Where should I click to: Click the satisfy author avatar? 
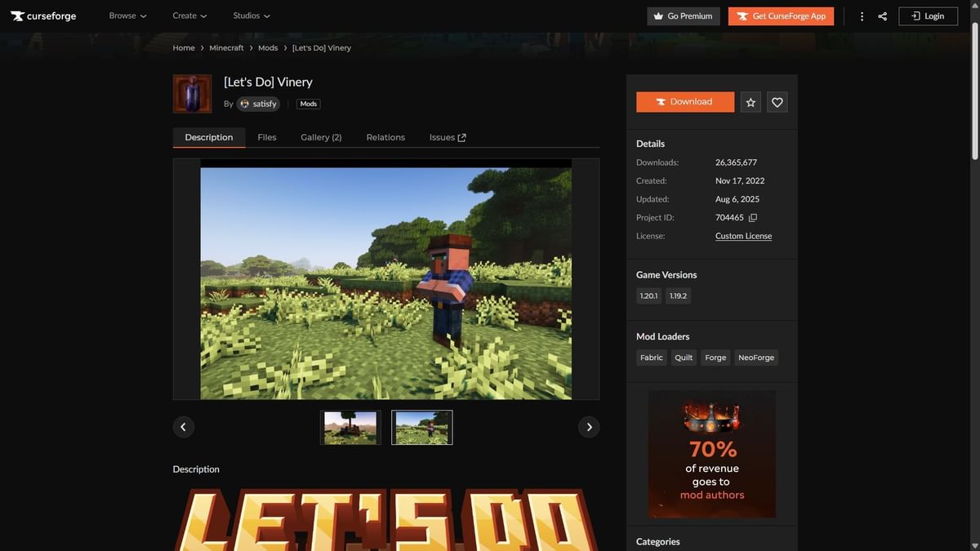point(243,103)
